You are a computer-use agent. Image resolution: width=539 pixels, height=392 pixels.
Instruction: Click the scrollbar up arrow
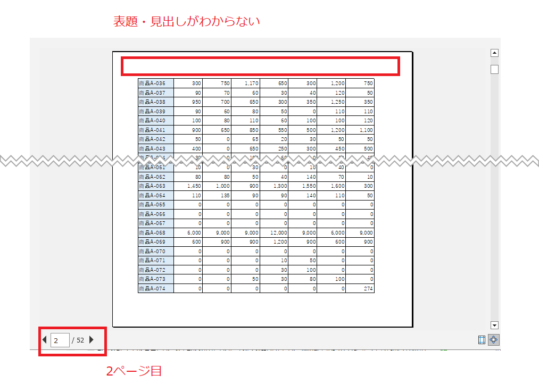[494, 52]
